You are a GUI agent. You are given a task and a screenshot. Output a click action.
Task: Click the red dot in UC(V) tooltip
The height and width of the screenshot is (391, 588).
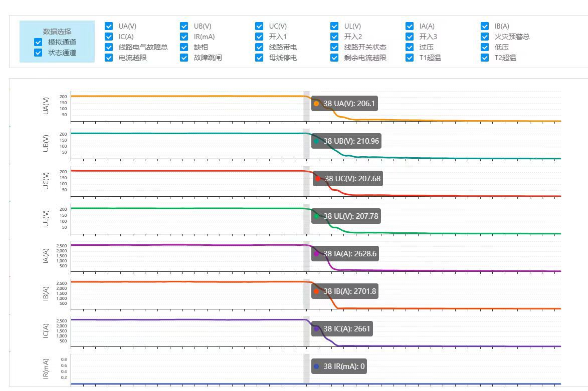click(x=318, y=179)
